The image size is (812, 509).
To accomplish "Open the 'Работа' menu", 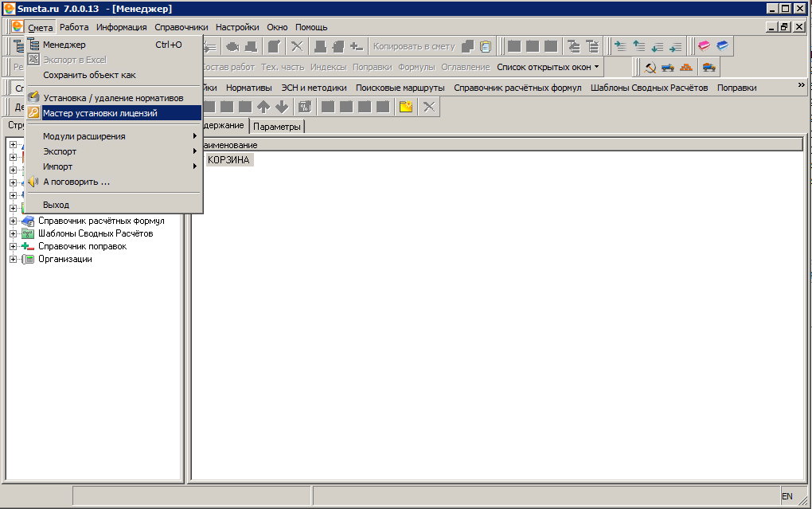I will pyautogui.click(x=74, y=27).
